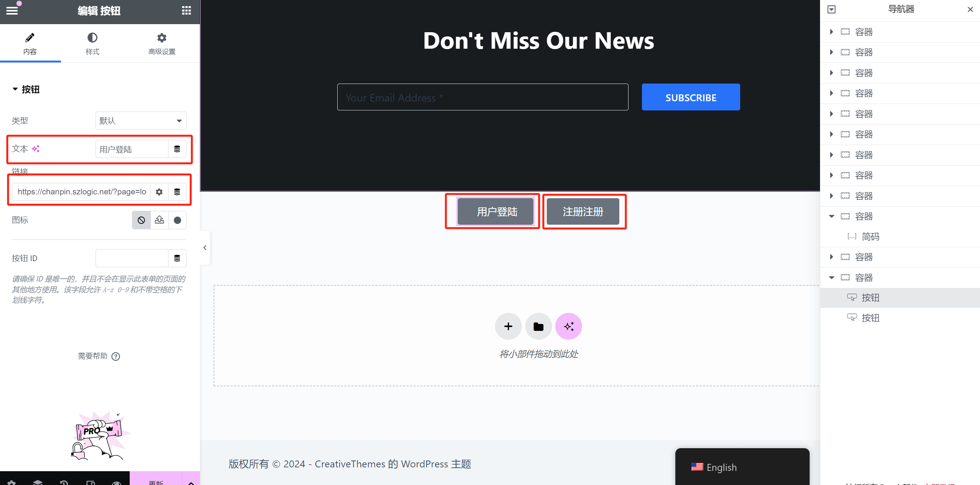This screenshot has width=980, height=485.
Task: Open responsive mode icon in bottom bar
Action: coord(91,482)
